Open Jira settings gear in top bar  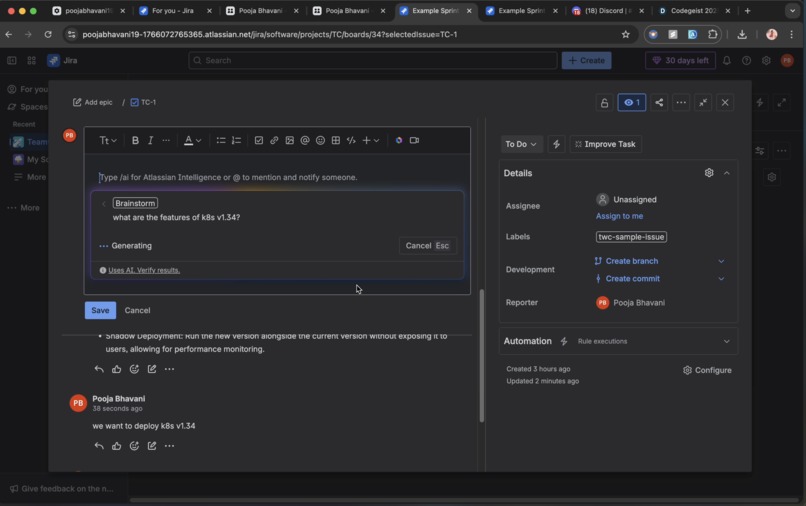click(766, 61)
